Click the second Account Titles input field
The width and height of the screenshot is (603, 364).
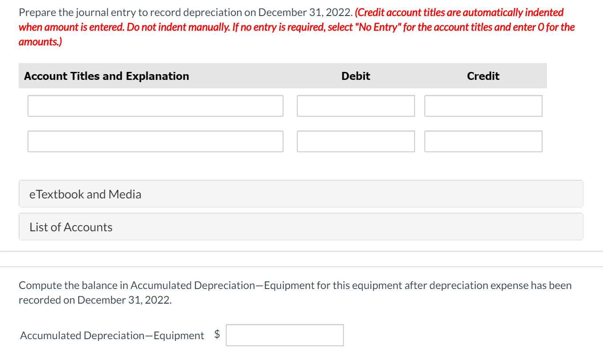click(155, 141)
